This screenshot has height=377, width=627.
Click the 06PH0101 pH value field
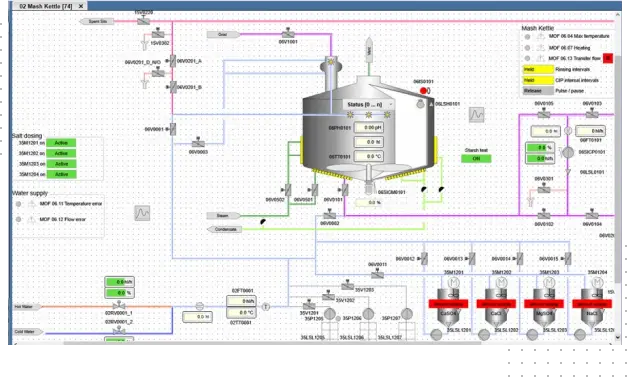(369, 128)
